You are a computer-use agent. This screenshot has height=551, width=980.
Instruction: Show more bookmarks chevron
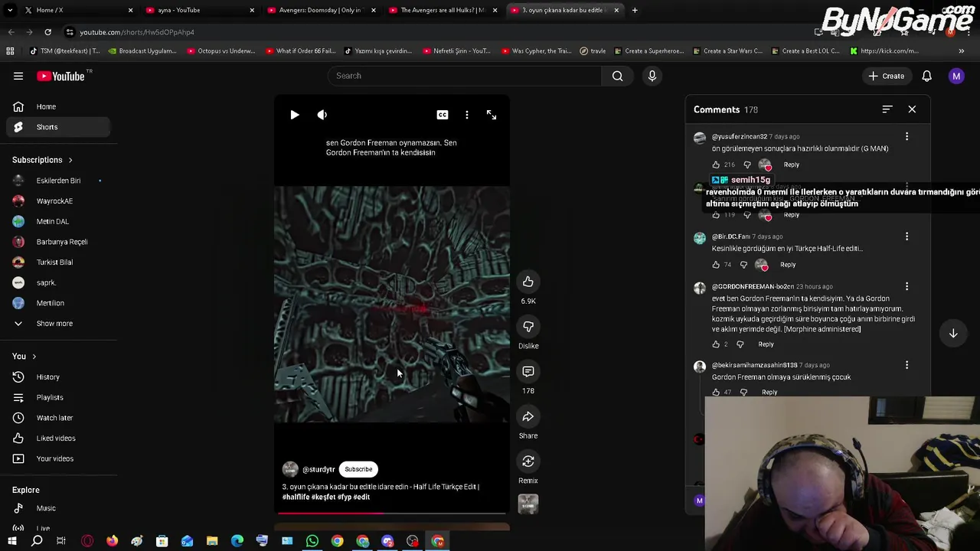click(x=962, y=51)
